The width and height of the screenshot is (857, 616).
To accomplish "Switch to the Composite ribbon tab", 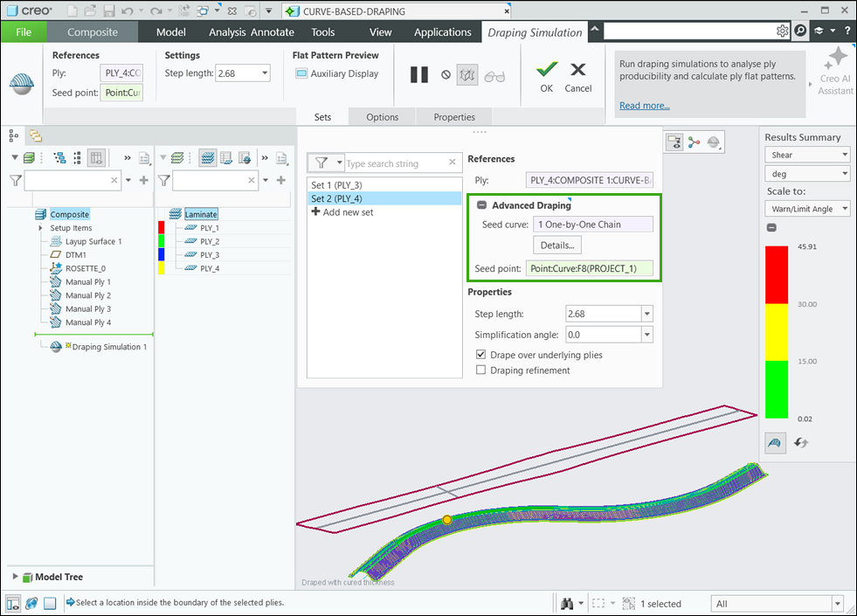I will (93, 31).
